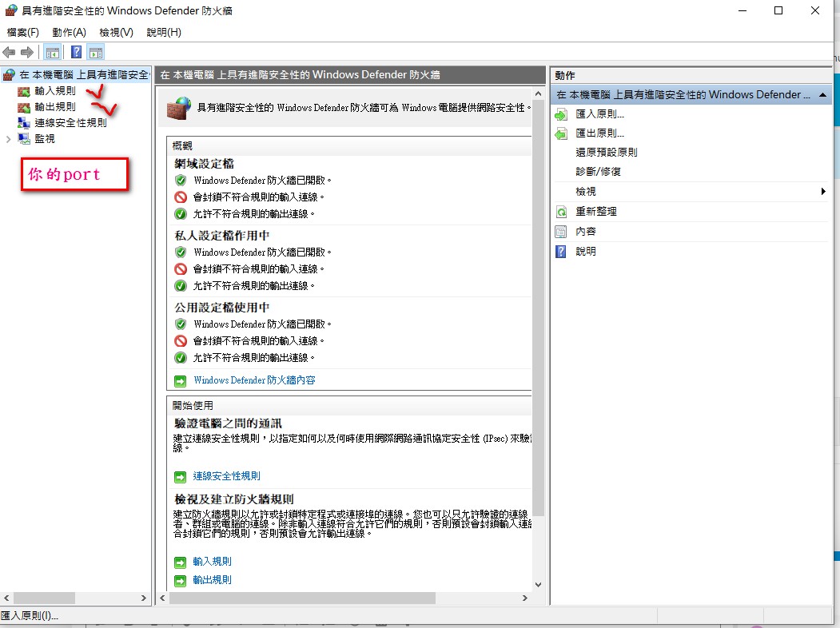Click the root firewall icon in the tree
The width and height of the screenshot is (840, 628).
tap(9, 75)
